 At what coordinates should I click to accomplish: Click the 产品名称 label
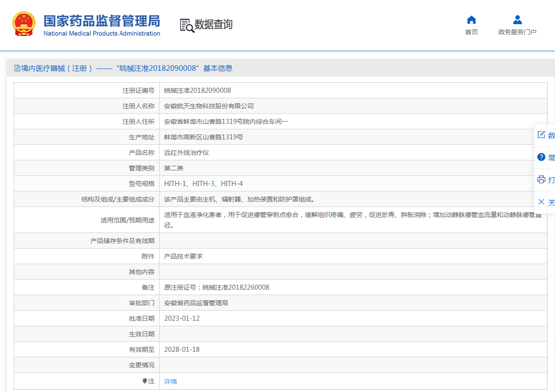[x=142, y=153]
